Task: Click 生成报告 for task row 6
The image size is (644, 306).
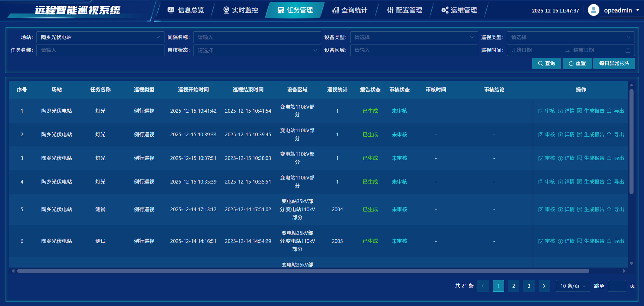Action: point(591,241)
